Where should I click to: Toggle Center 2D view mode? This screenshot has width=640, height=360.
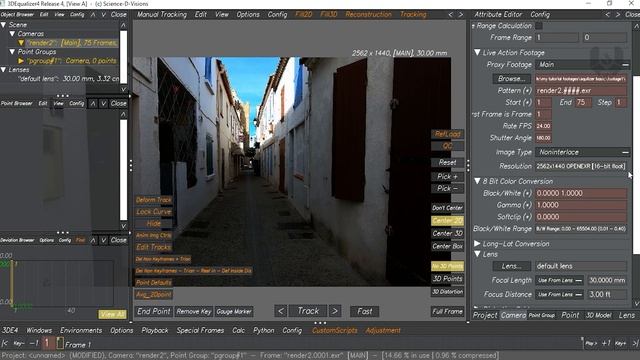pyautogui.click(x=447, y=221)
